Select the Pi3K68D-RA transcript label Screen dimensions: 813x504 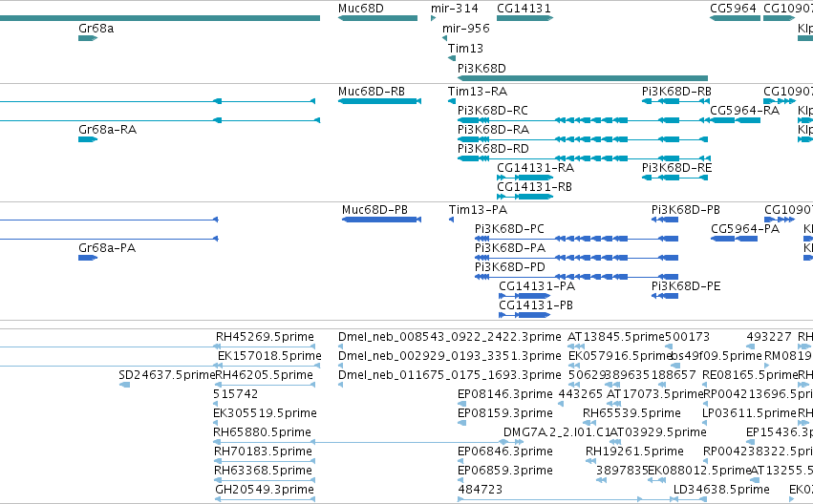coord(493,130)
